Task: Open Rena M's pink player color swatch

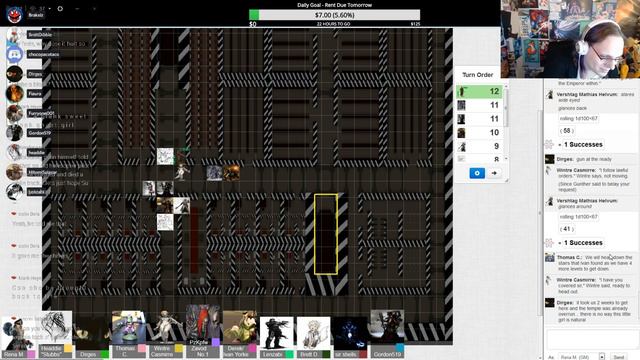Action: [x=31, y=355]
